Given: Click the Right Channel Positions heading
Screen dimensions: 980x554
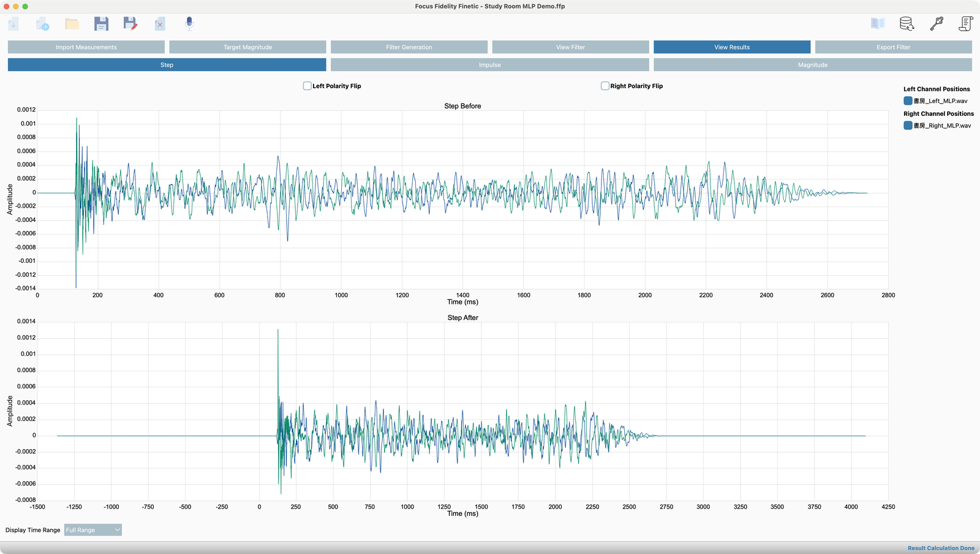Looking at the screenshot, I should tap(938, 113).
